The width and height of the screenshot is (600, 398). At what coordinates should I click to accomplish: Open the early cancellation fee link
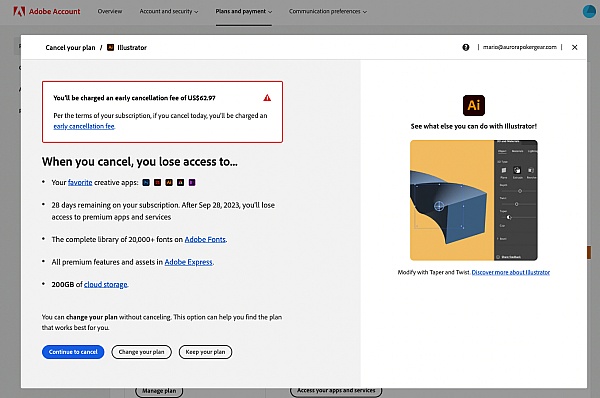pos(84,126)
